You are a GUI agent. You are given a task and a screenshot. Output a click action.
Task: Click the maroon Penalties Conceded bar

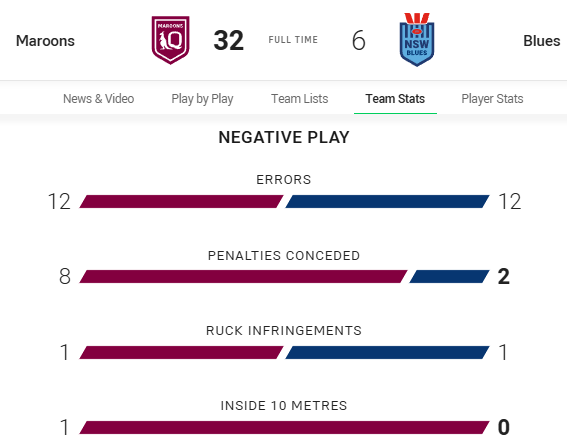(x=243, y=276)
